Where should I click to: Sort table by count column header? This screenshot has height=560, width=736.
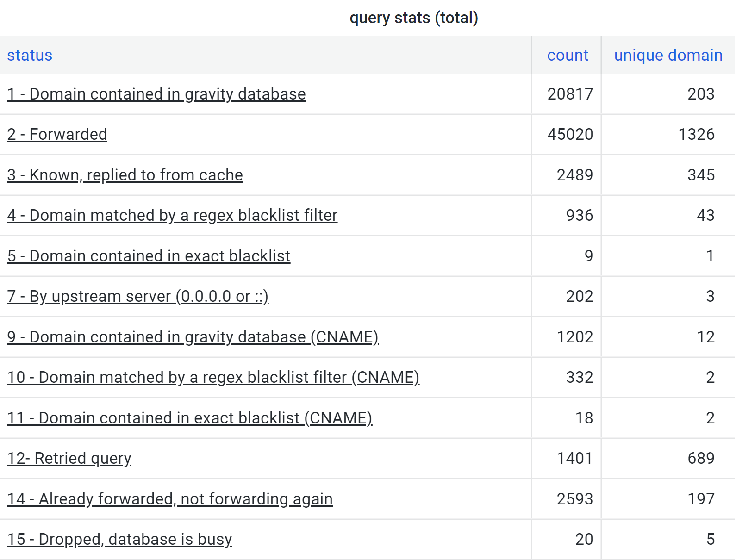click(x=567, y=55)
